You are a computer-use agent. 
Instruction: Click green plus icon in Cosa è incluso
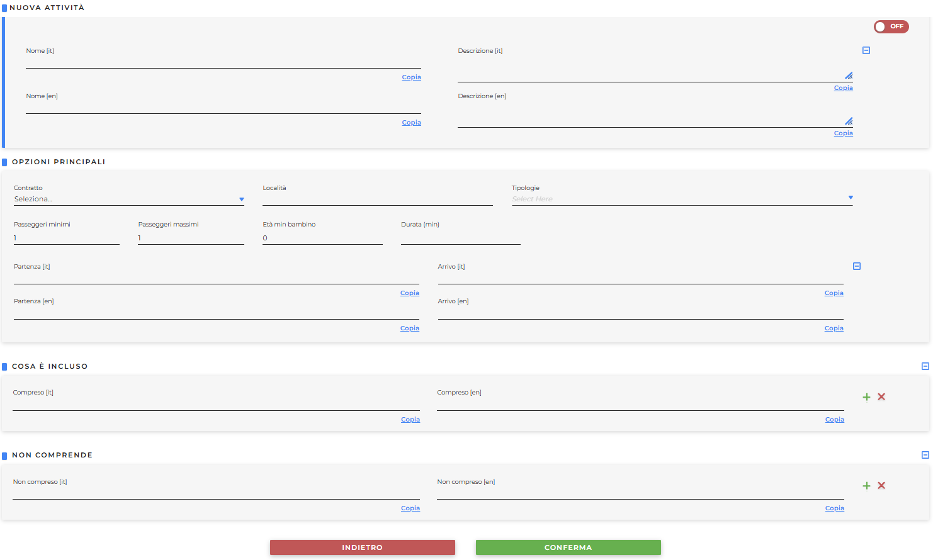click(866, 397)
